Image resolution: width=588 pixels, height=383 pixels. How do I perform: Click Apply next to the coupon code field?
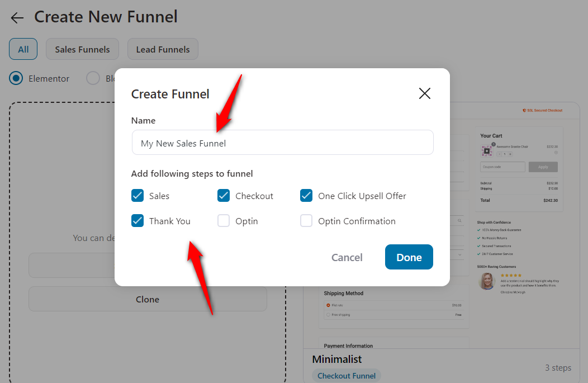tap(543, 167)
